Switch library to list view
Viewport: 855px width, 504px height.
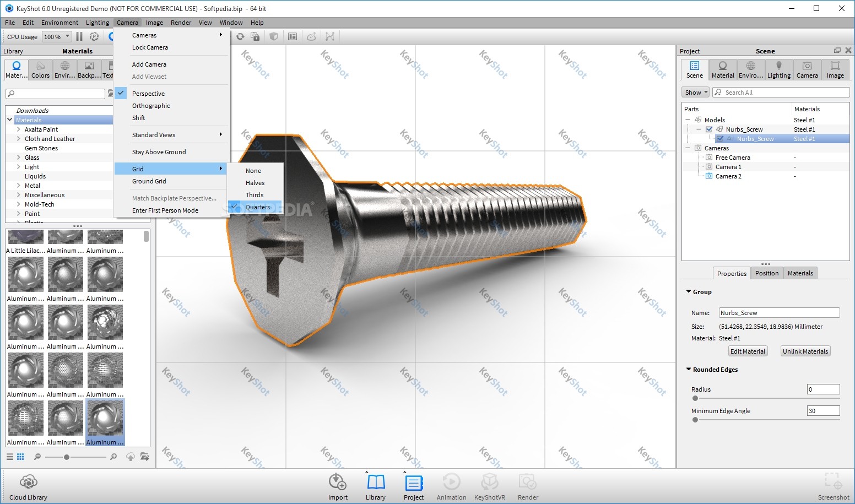(x=9, y=457)
